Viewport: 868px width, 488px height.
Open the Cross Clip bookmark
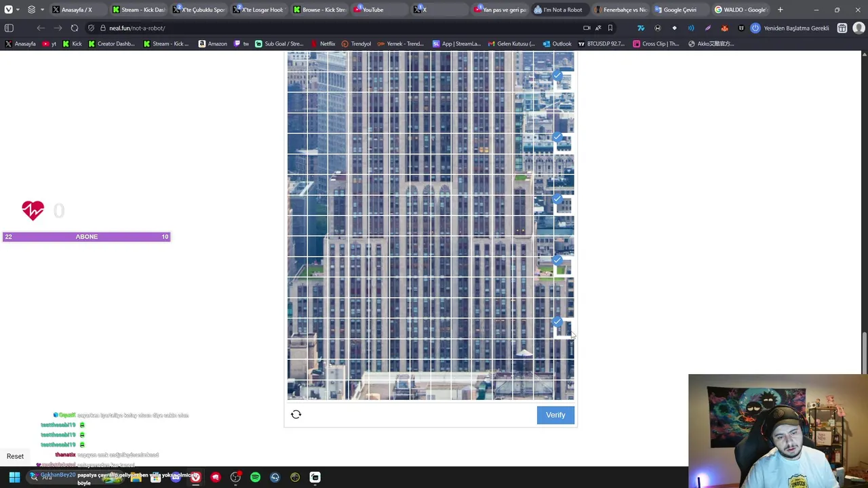click(x=656, y=43)
